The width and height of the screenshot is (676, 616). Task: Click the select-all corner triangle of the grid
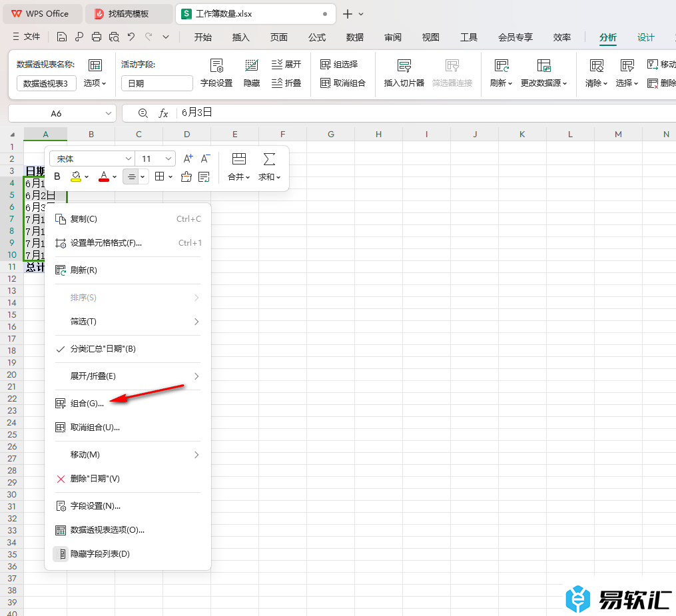12,135
